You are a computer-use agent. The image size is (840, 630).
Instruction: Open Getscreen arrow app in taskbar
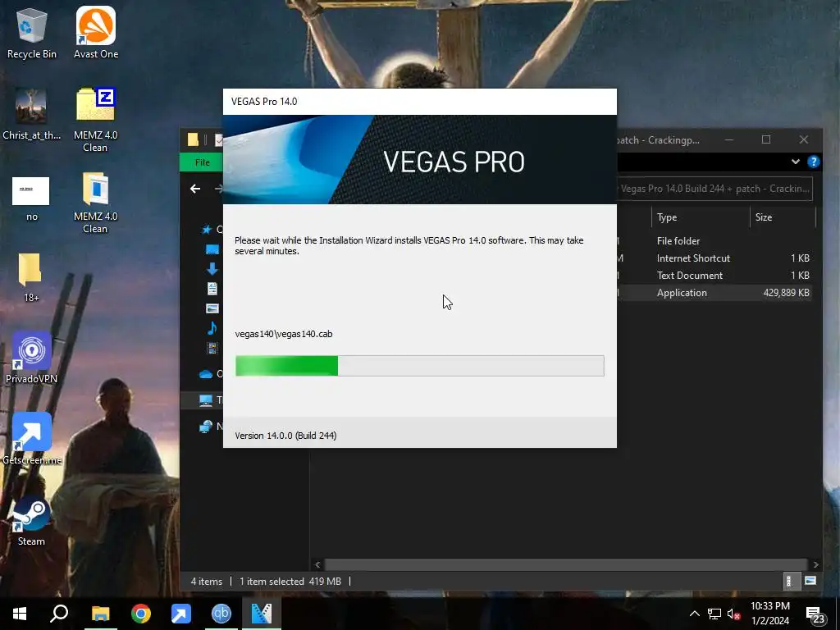click(x=181, y=614)
